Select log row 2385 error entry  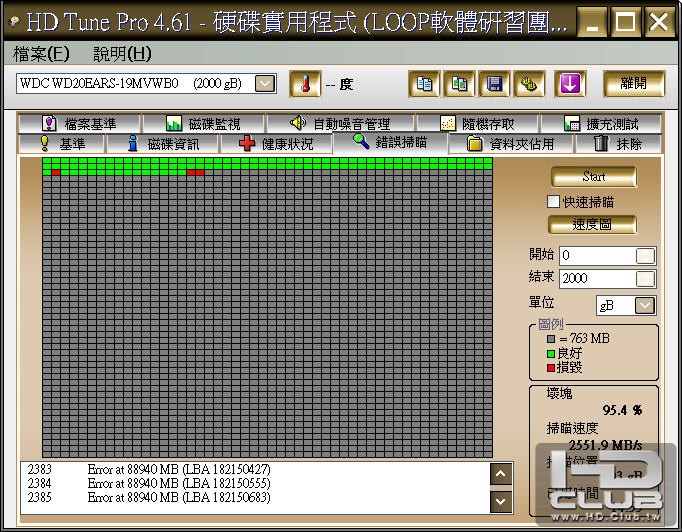click(x=149, y=497)
